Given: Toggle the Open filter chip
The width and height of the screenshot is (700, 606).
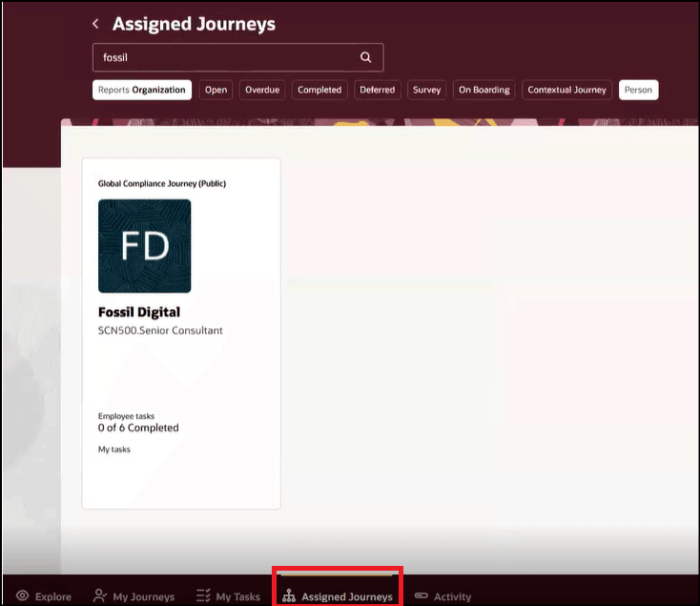Looking at the screenshot, I should [x=216, y=90].
